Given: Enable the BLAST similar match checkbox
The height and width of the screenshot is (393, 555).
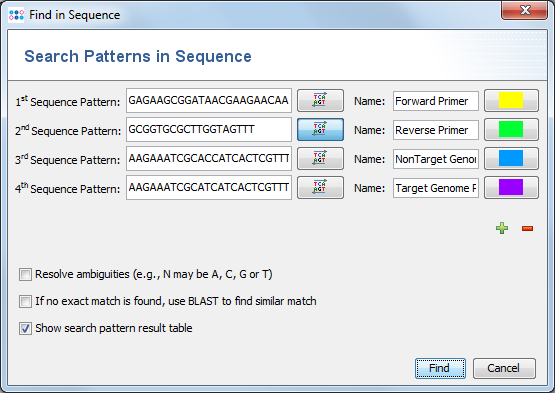Looking at the screenshot, I should point(25,301).
